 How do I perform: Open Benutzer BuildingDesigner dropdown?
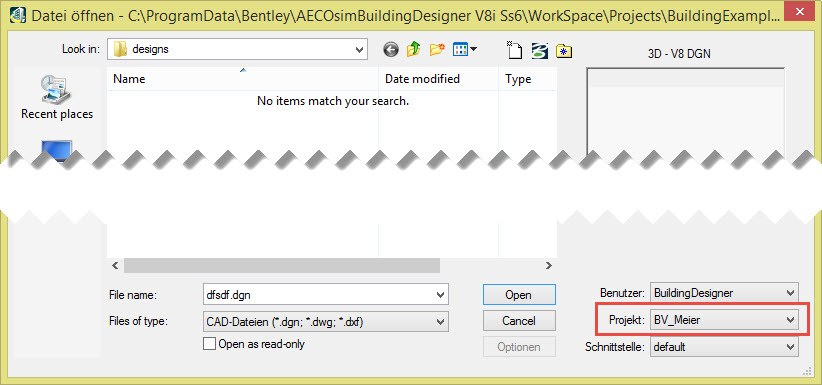(x=724, y=293)
